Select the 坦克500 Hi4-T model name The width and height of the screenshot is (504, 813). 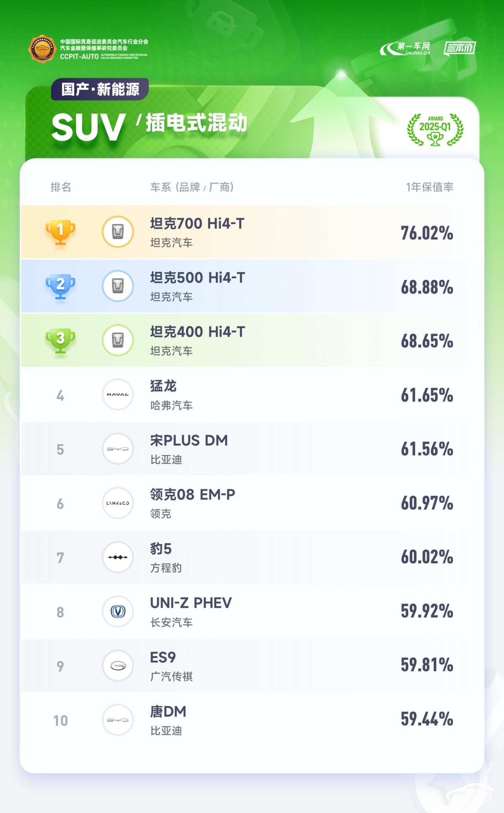198,278
